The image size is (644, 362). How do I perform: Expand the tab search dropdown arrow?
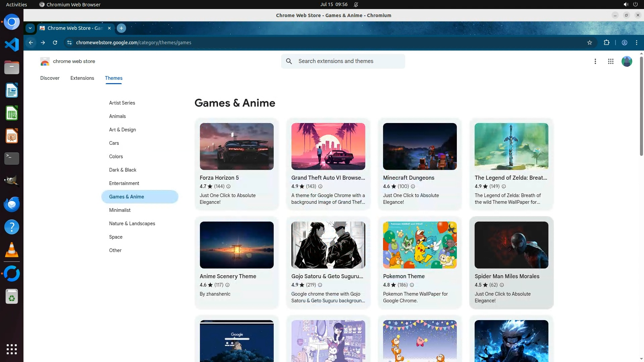(x=30, y=28)
